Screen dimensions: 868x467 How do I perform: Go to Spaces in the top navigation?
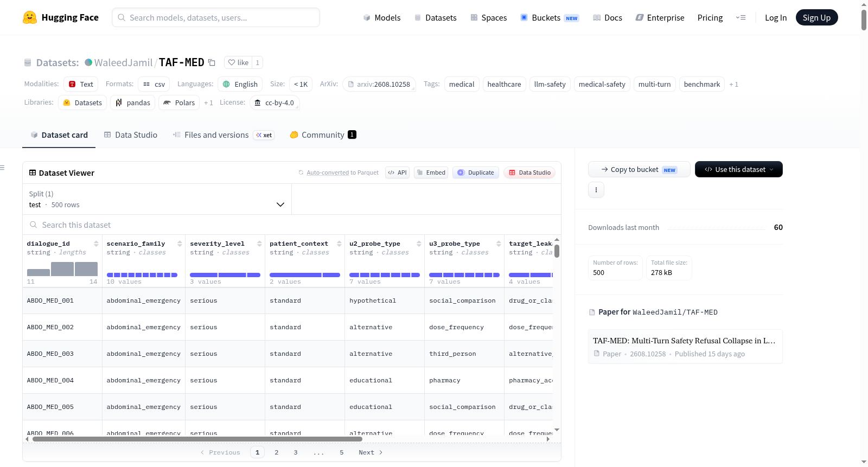click(489, 17)
